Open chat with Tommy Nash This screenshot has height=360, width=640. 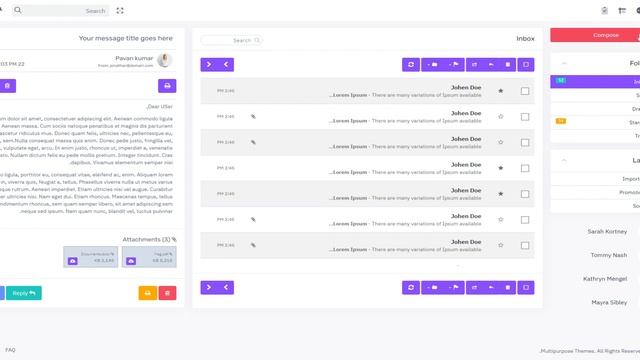pos(609,255)
